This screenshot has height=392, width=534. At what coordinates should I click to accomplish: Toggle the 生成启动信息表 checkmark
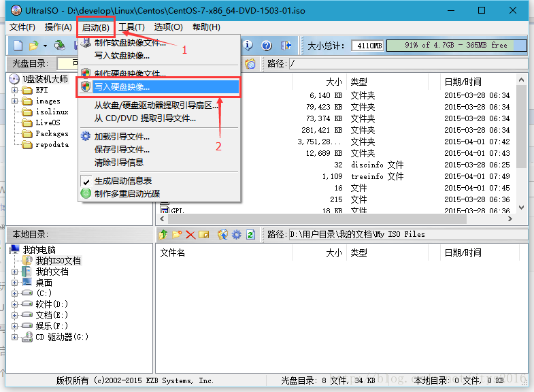click(x=86, y=181)
